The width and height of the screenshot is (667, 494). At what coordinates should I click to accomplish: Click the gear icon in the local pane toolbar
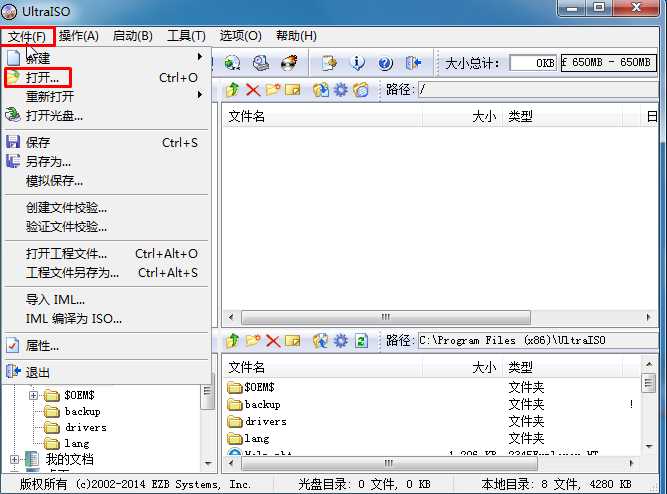click(x=341, y=341)
